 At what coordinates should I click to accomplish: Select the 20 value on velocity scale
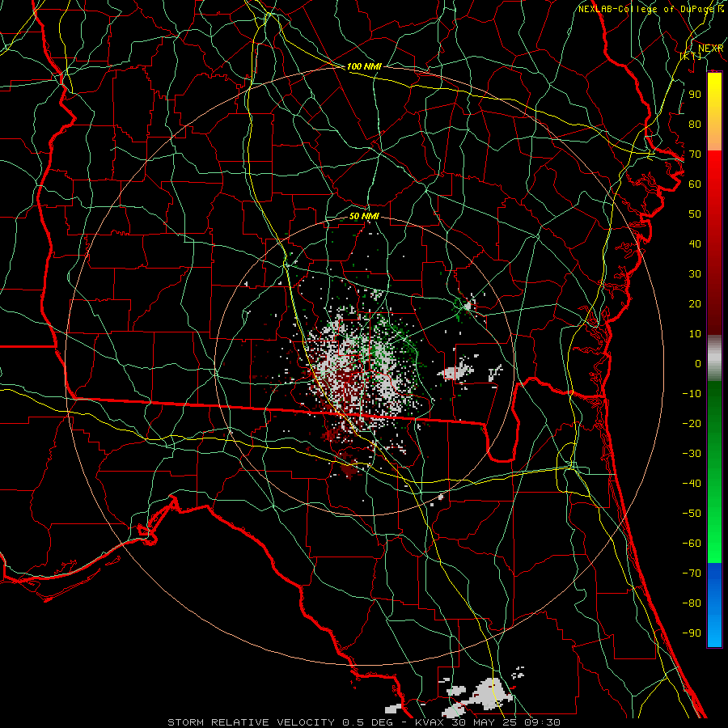(x=695, y=304)
